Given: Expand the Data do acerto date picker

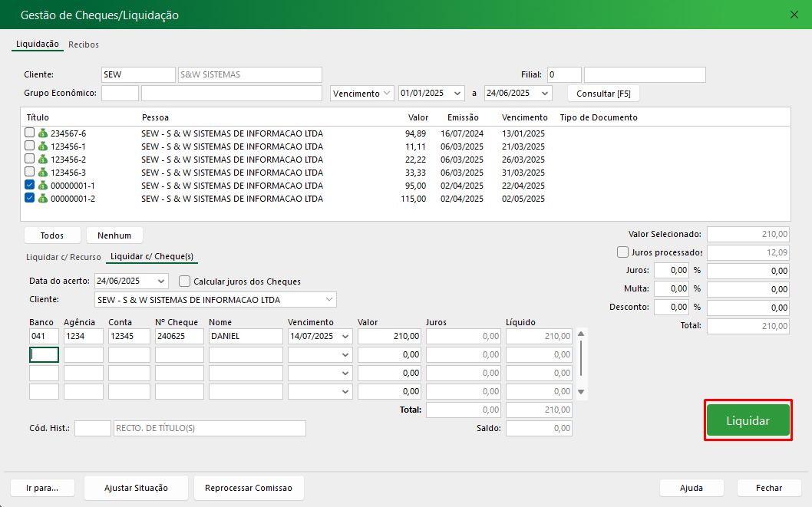Looking at the screenshot, I should tap(160, 281).
